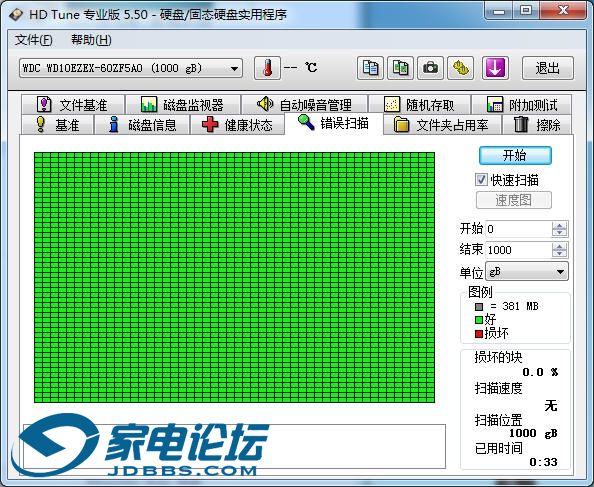Start the scan with 开始 button

(x=515, y=155)
